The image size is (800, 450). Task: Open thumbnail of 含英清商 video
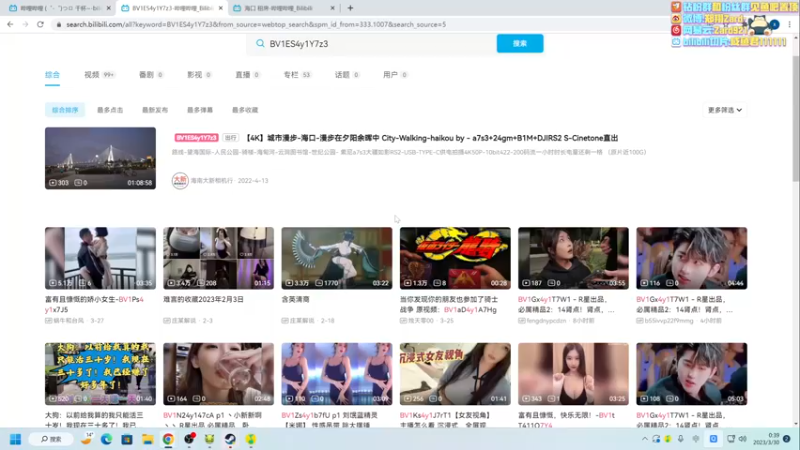tap(337, 258)
